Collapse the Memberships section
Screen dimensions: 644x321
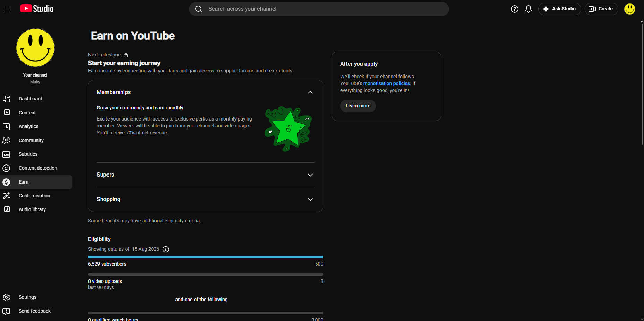[310, 92]
